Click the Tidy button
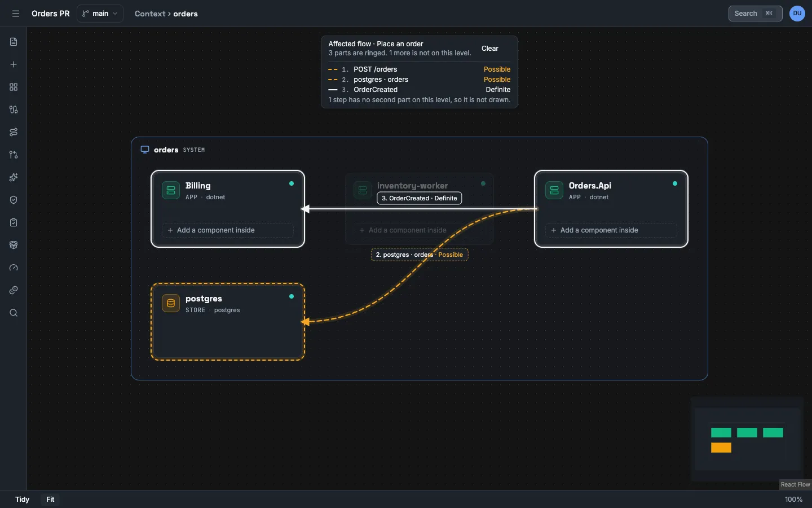 point(22,500)
